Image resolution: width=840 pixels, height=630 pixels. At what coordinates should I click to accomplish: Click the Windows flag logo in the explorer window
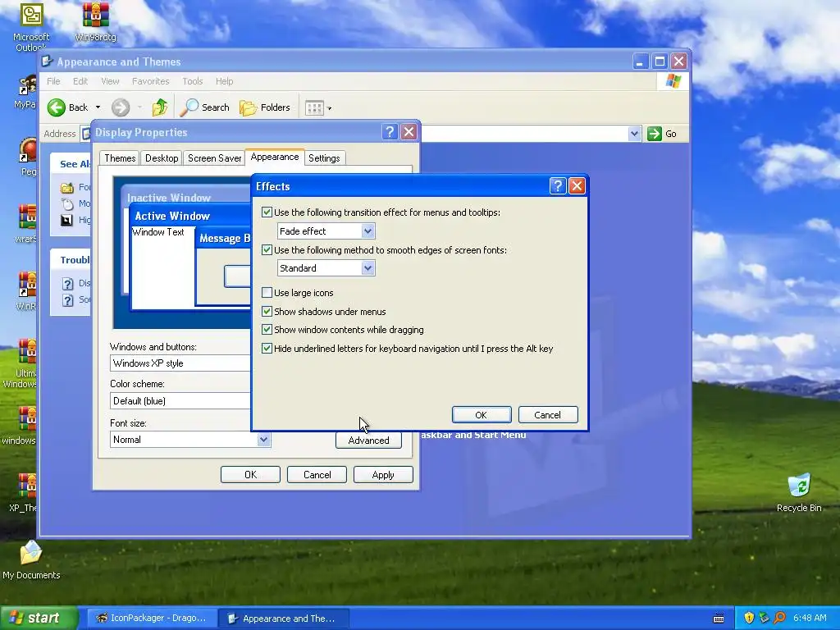tap(673, 81)
